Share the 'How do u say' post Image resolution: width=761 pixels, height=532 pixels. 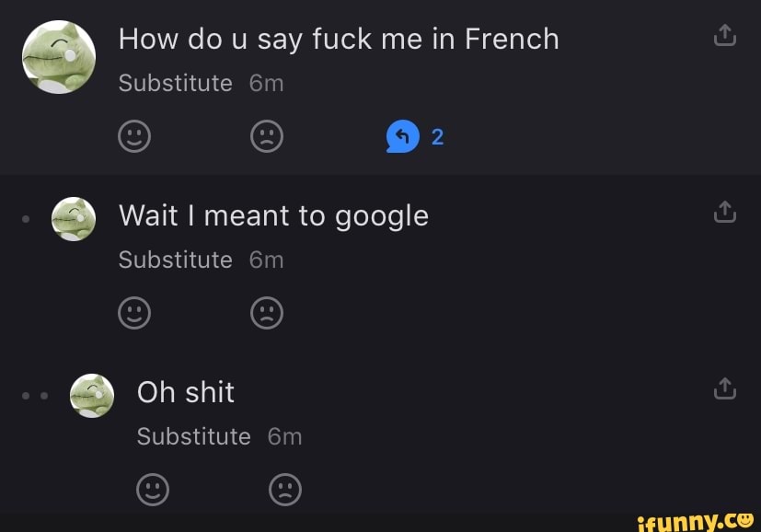[725, 36]
